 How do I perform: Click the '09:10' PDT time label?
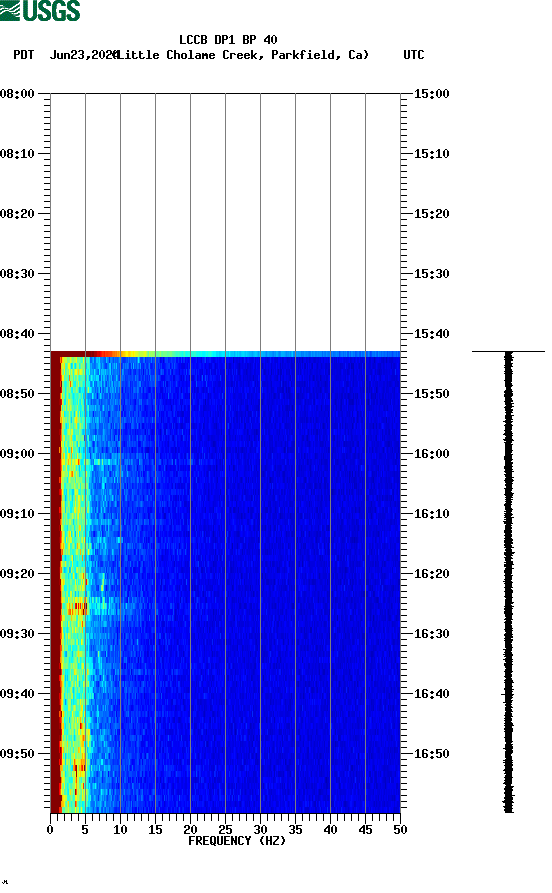[x=17, y=514]
